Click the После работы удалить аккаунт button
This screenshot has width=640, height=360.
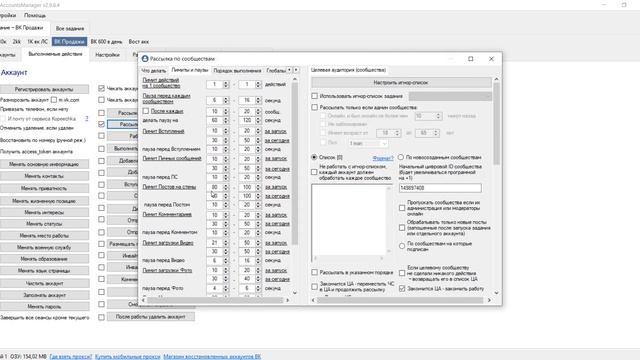coord(151,316)
